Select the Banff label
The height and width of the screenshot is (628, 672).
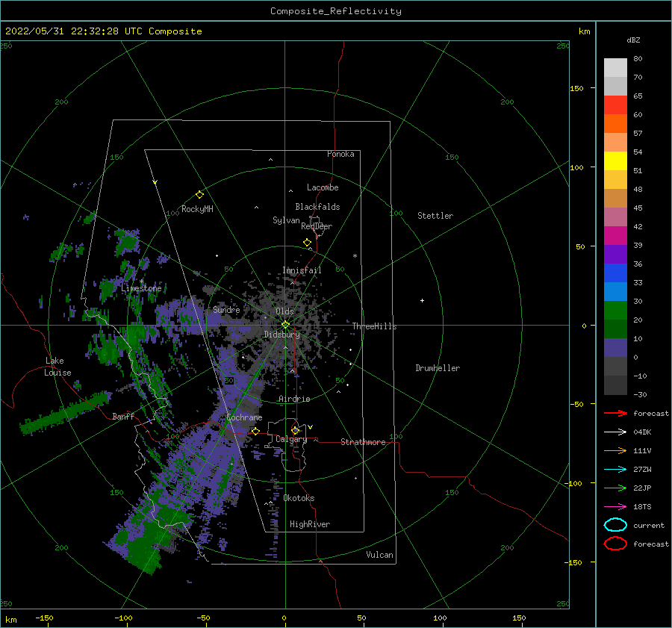(x=123, y=416)
